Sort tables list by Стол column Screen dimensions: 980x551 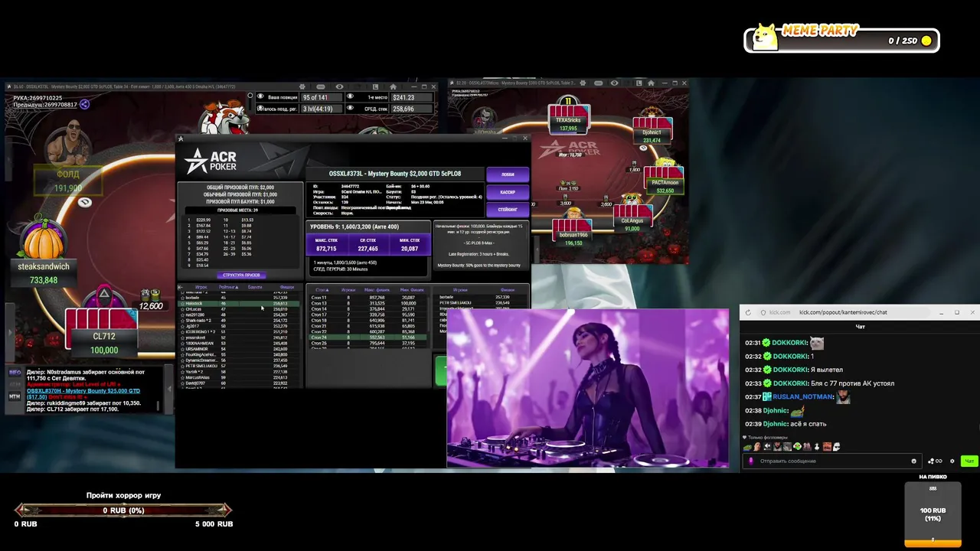[322, 290]
